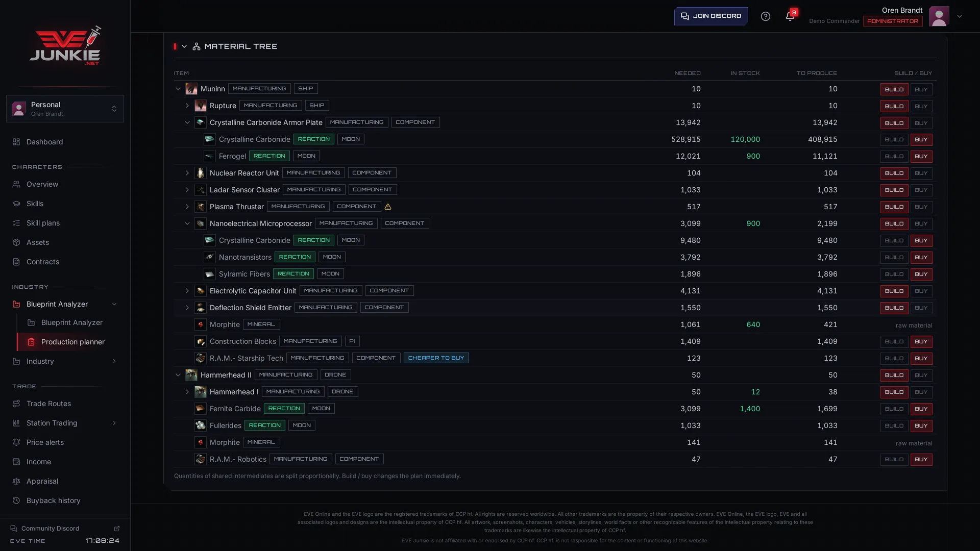Set Muninn to Buy

click(921, 89)
